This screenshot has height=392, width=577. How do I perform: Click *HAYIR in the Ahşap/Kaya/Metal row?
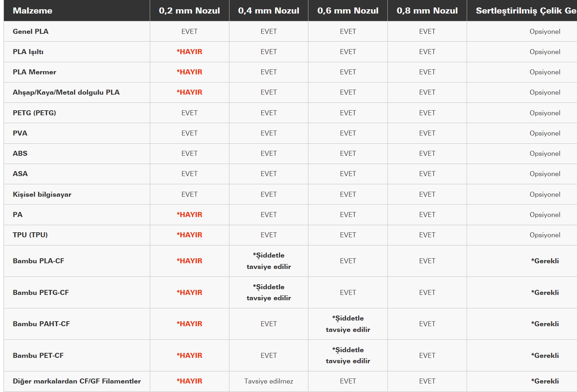(189, 92)
